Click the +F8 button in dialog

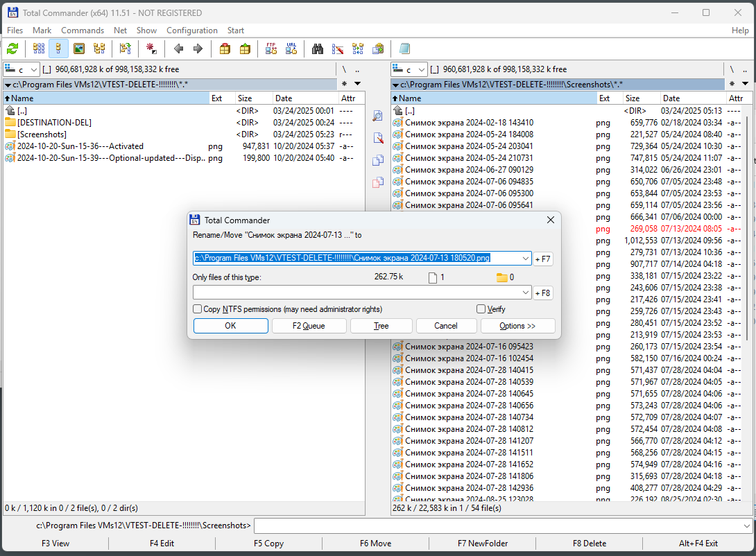coord(543,293)
